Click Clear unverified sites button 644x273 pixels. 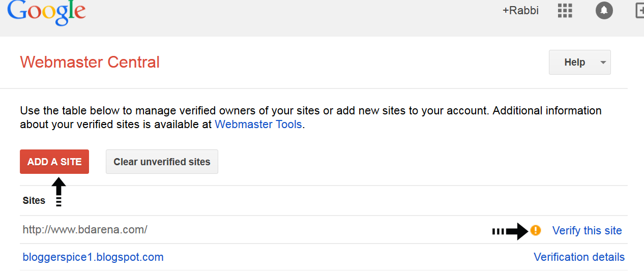tap(162, 162)
